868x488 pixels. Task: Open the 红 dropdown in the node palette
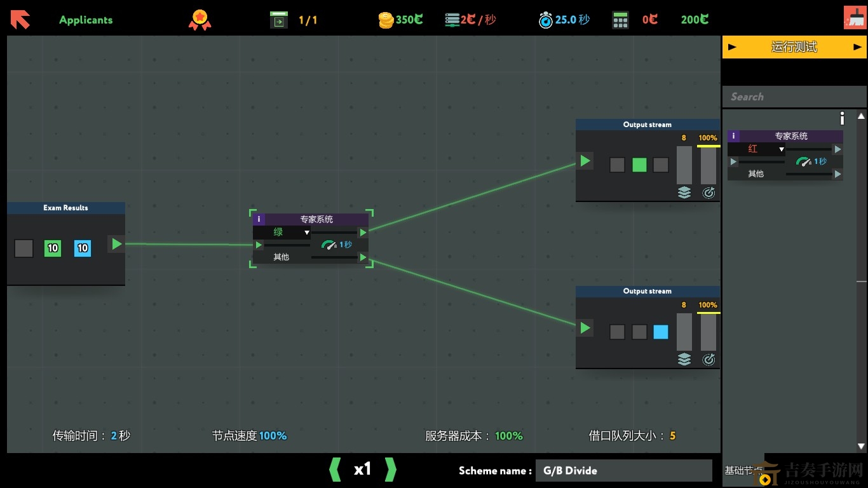782,149
